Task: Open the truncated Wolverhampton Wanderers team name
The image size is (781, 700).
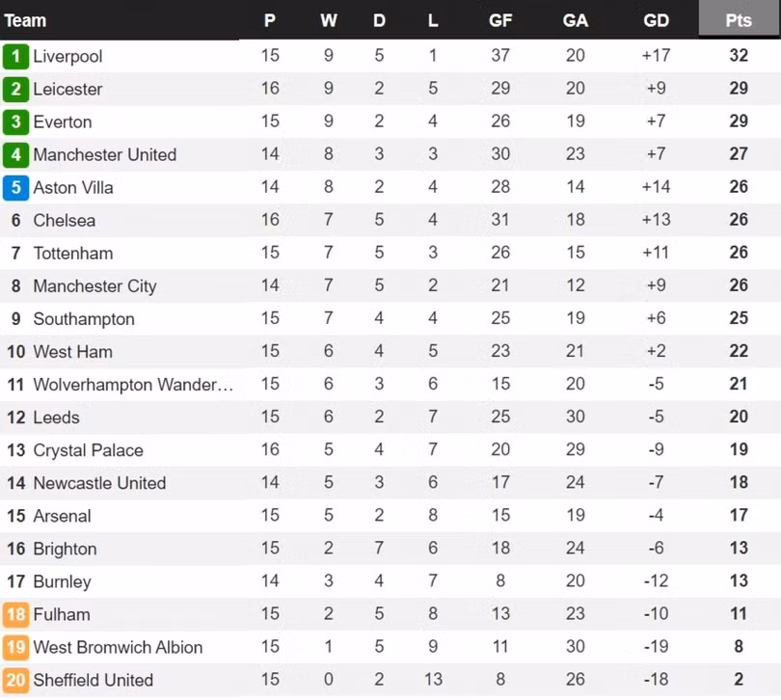Action: point(133,385)
